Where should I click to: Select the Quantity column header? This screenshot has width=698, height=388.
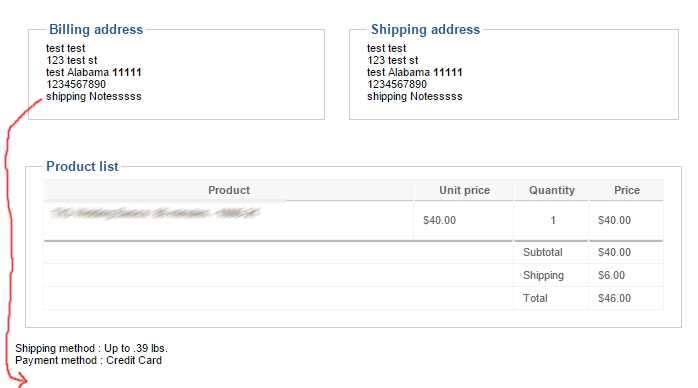(552, 190)
